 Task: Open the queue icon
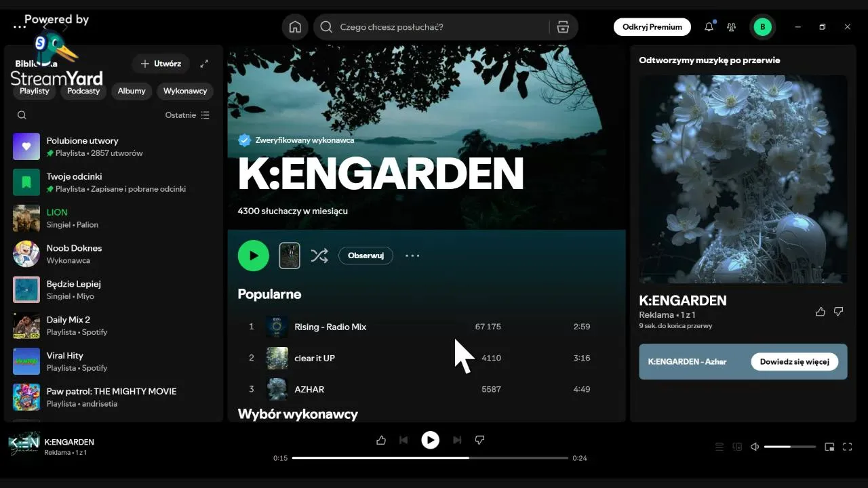tap(719, 447)
